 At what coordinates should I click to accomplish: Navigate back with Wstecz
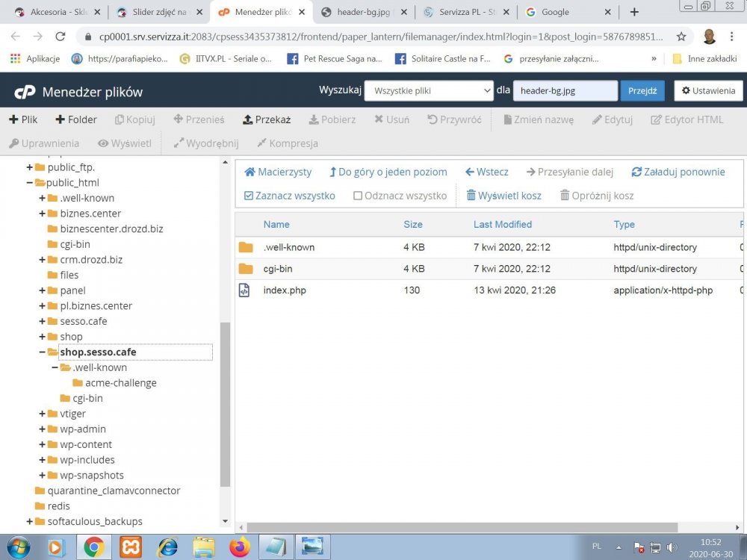pyautogui.click(x=487, y=172)
